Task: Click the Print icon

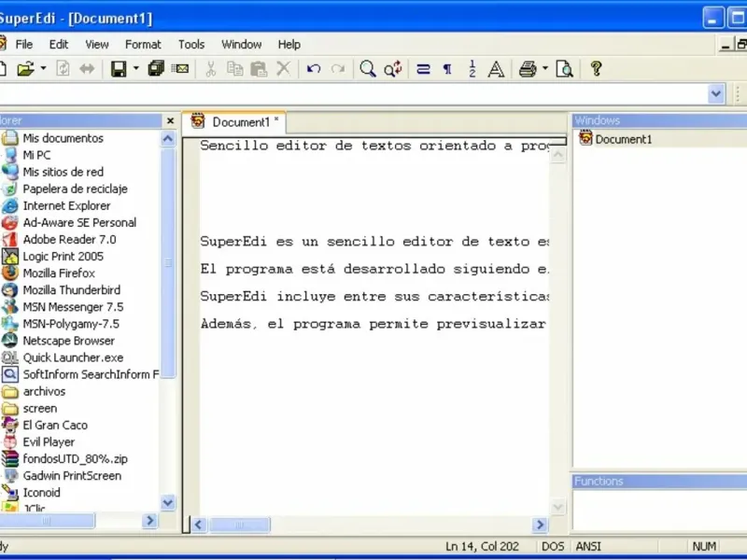Action: coord(528,69)
